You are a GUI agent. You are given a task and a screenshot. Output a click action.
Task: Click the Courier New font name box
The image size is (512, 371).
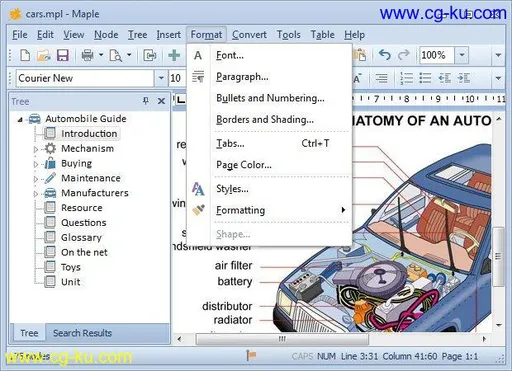(x=85, y=78)
